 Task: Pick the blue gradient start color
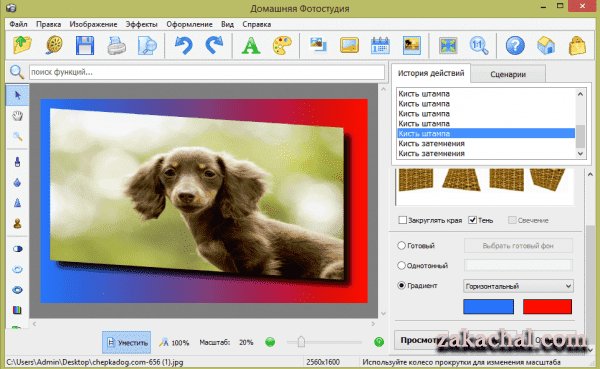click(x=488, y=307)
